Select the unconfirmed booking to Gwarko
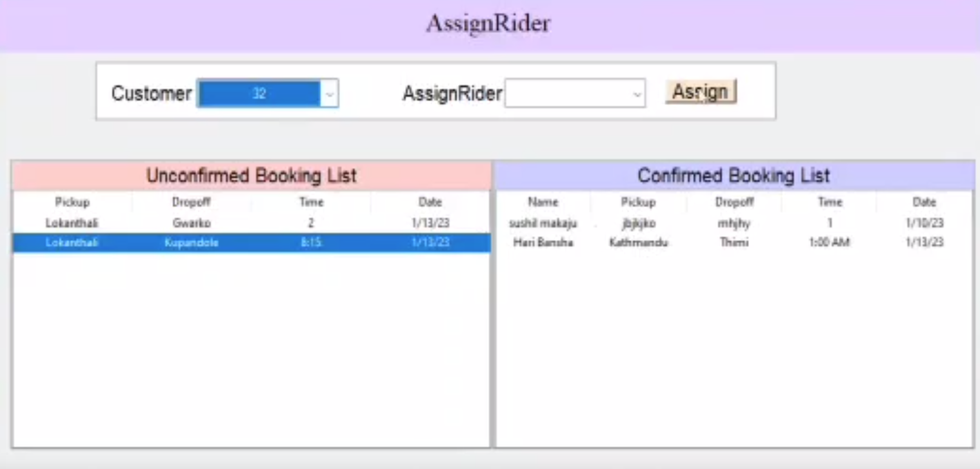980x469 pixels. click(x=191, y=223)
